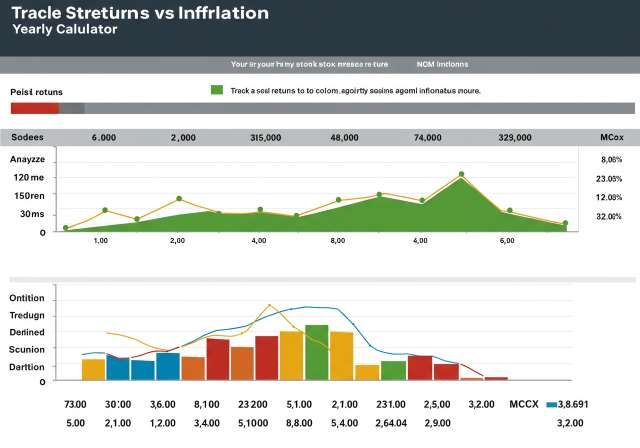
Task: Click the first data point on area chart
Action: [66, 228]
